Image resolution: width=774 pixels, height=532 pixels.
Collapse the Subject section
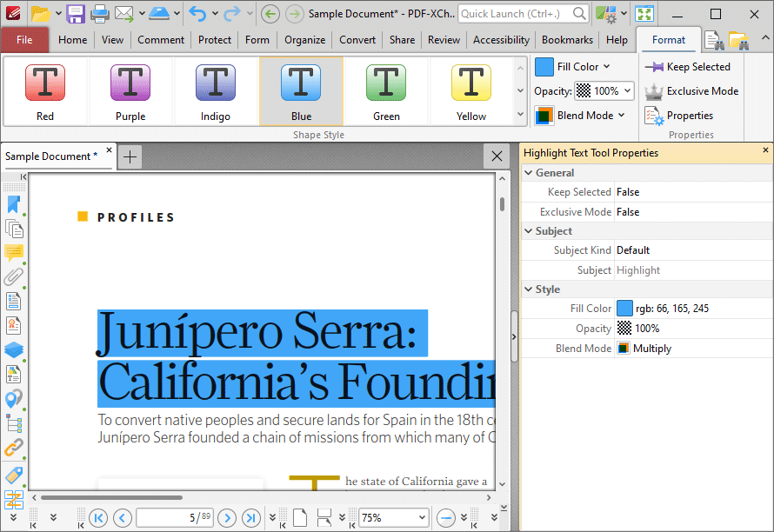click(x=529, y=231)
